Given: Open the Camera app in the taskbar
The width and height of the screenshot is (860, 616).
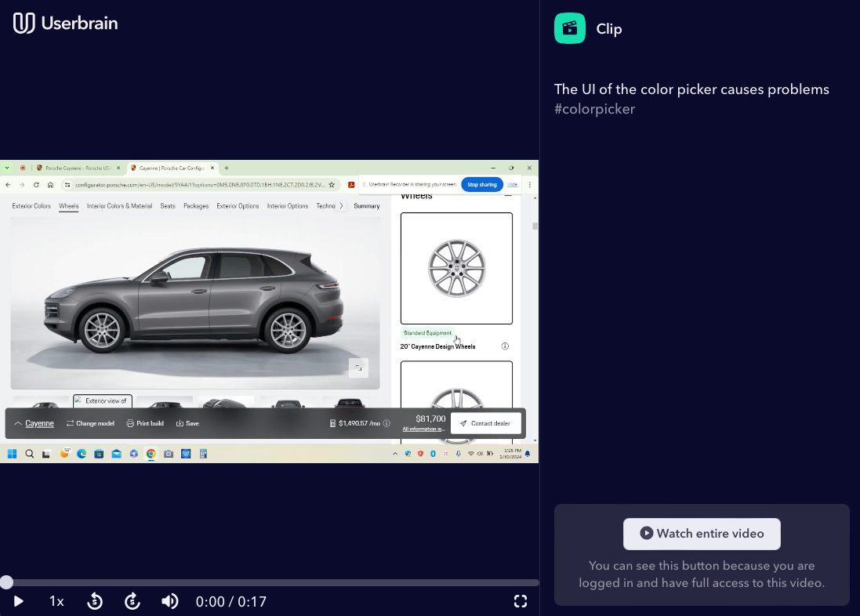Looking at the screenshot, I should [169, 454].
